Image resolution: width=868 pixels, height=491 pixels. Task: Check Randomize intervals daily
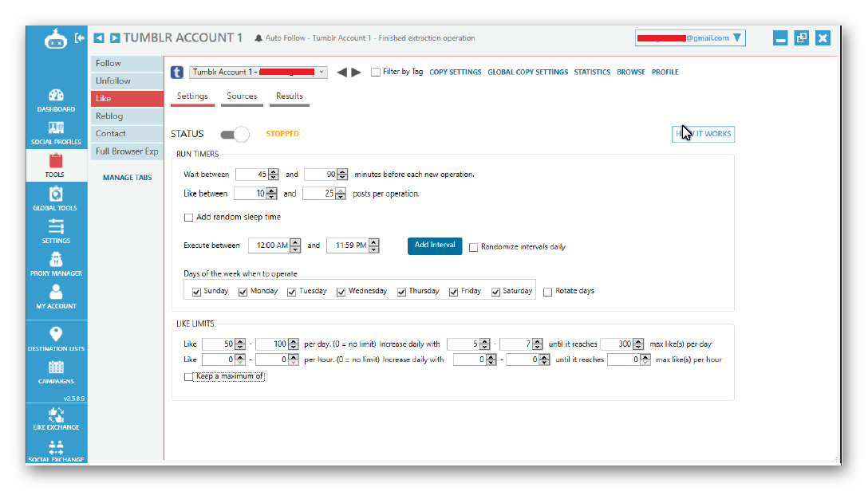473,247
